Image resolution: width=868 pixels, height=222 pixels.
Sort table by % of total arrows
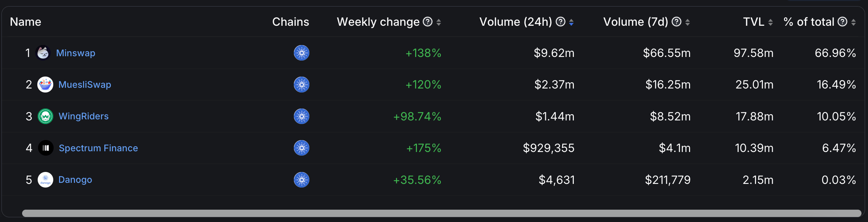pyautogui.click(x=854, y=22)
